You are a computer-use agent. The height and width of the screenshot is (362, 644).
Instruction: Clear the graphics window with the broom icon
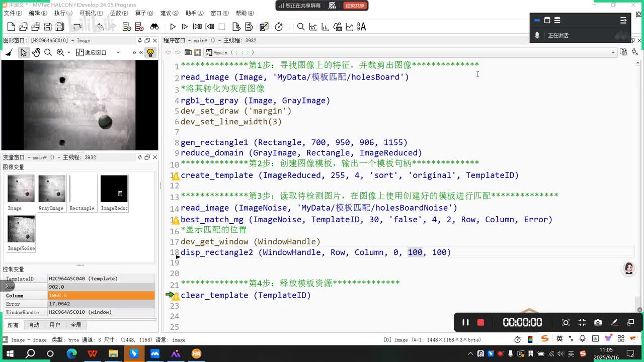pos(9,52)
